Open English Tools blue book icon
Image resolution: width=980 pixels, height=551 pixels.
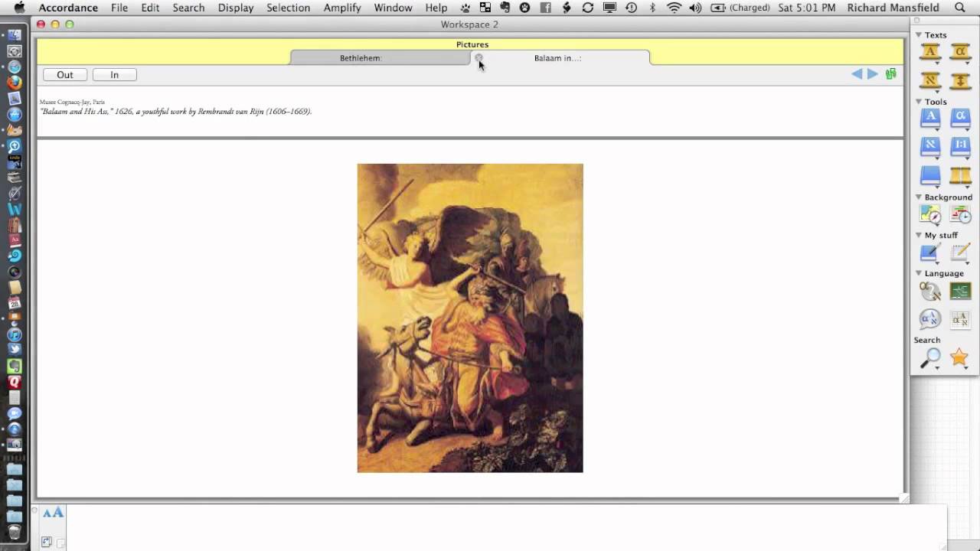coord(930,118)
